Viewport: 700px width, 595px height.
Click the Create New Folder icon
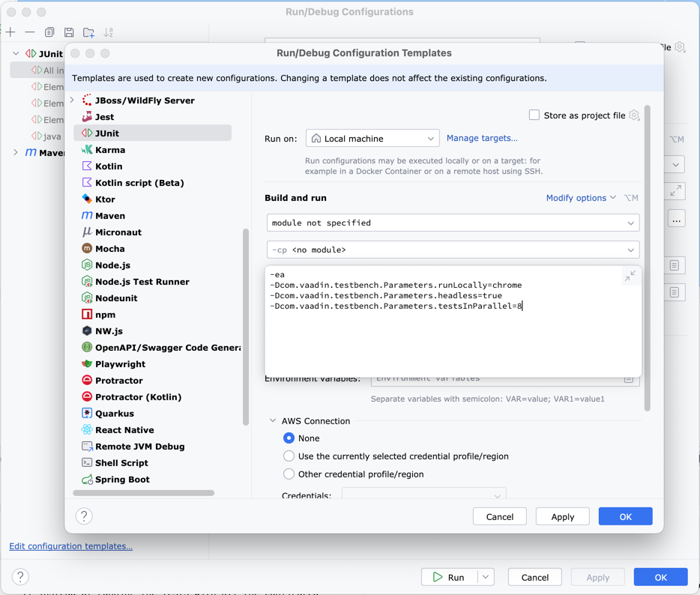pos(88,32)
